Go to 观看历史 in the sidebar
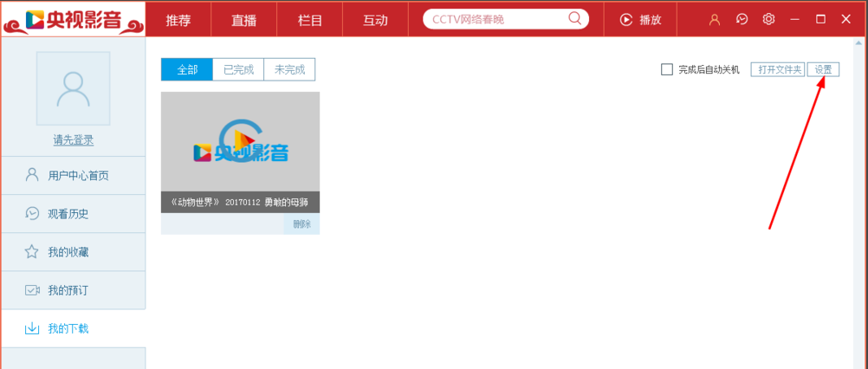The height and width of the screenshot is (369, 868). [73, 214]
